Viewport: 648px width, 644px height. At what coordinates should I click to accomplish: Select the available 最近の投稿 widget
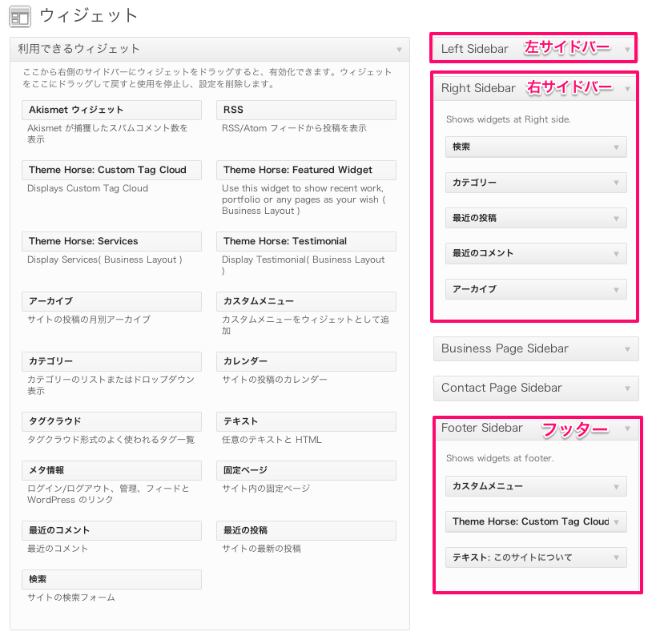306,530
